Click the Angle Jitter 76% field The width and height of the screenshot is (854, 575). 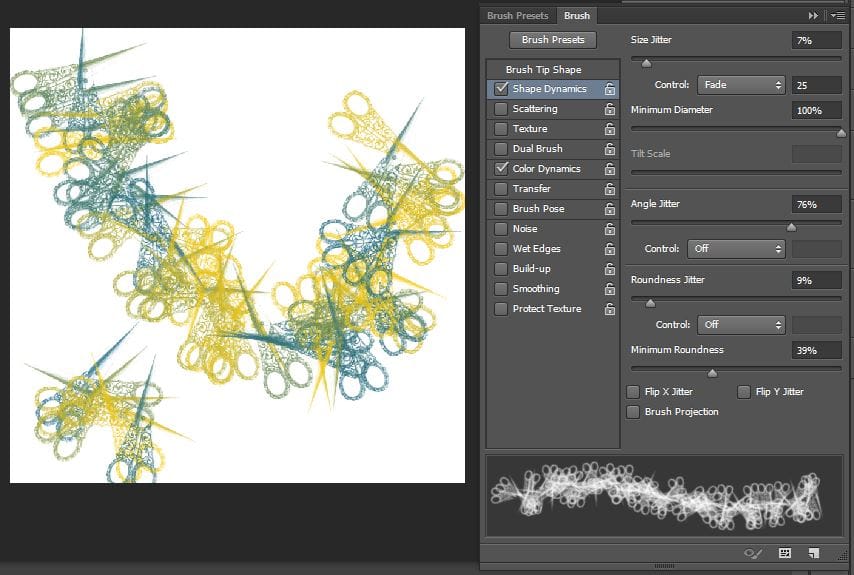coord(816,204)
